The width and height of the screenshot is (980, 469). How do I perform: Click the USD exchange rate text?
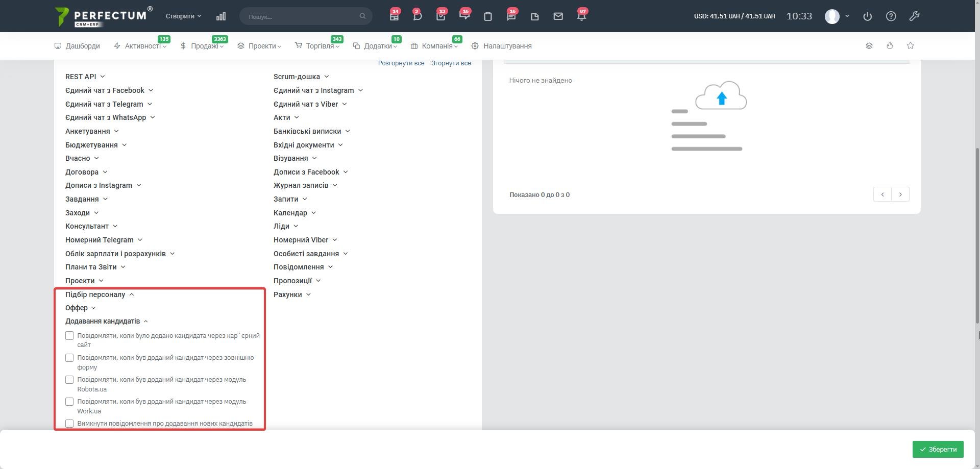tap(734, 16)
